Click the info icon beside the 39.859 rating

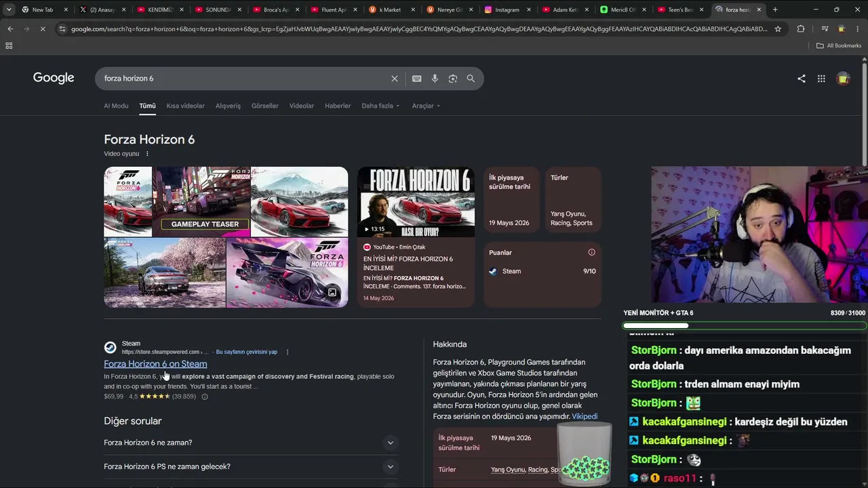[x=205, y=396]
